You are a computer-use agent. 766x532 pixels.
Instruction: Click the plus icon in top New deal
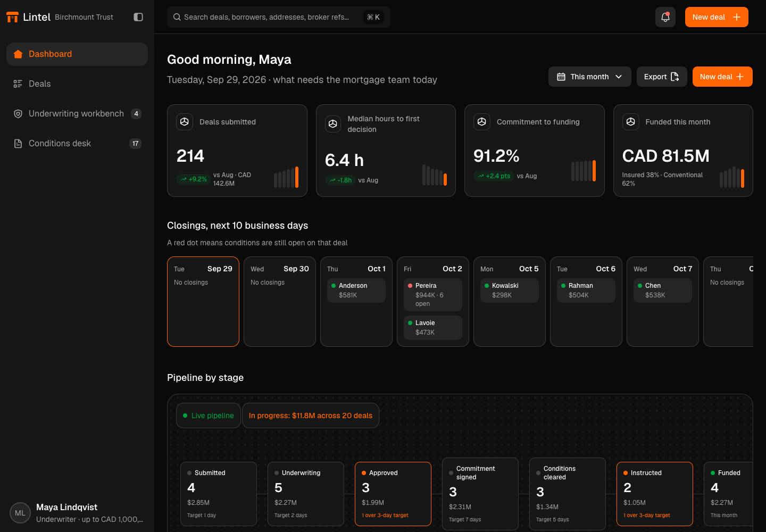pos(737,17)
